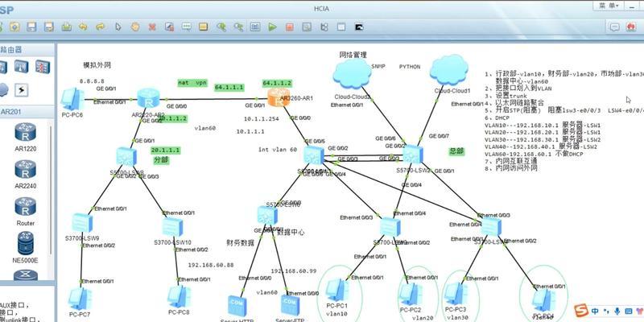Pick the AR1220 router from device list

[26, 137]
